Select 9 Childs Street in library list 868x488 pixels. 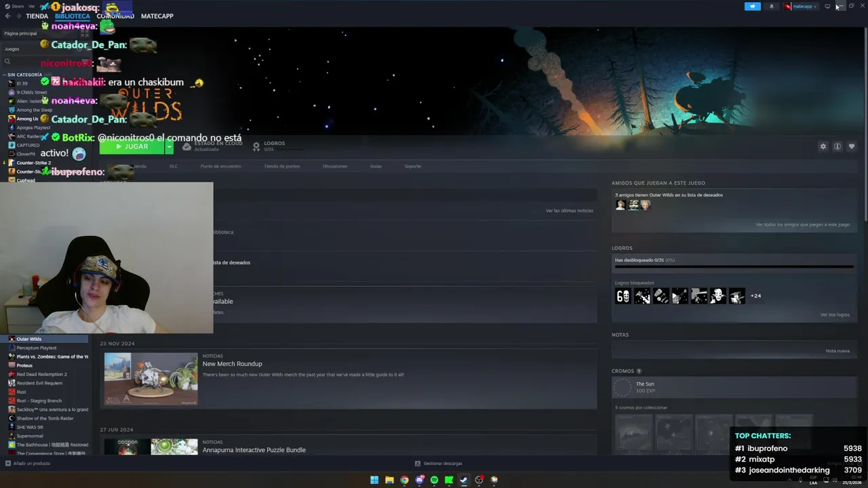tap(32, 92)
